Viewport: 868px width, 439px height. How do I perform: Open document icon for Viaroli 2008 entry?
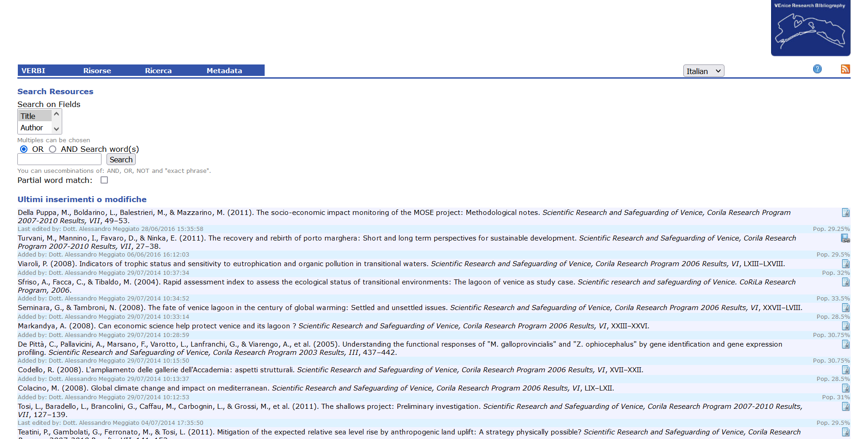point(846,264)
